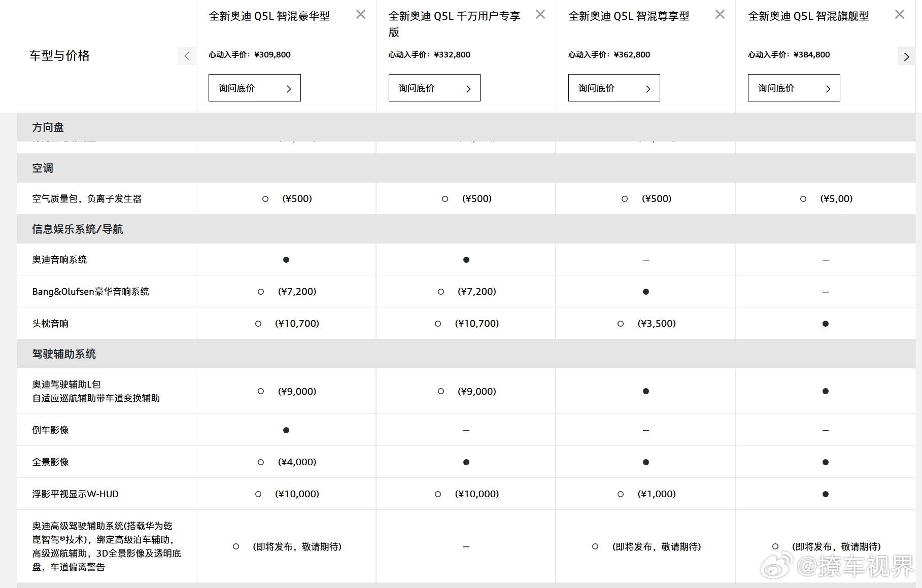This screenshot has width=922, height=588.
Task: Click the ¥384,800 price text
Action: coord(811,55)
